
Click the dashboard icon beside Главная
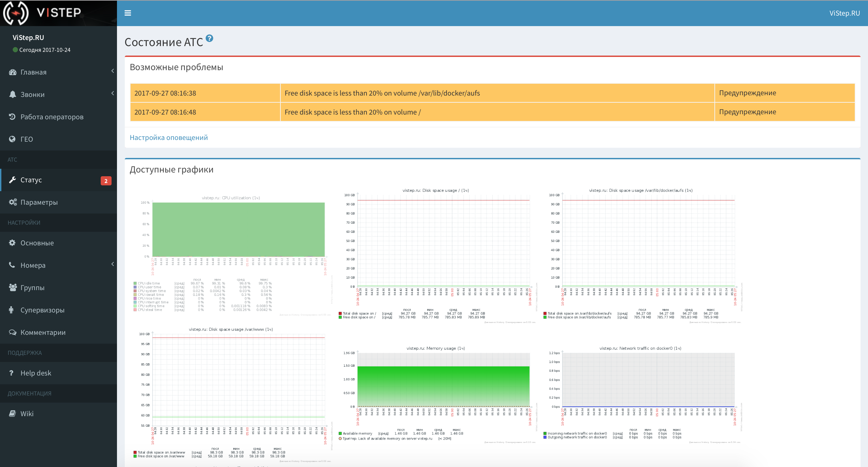click(x=13, y=72)
